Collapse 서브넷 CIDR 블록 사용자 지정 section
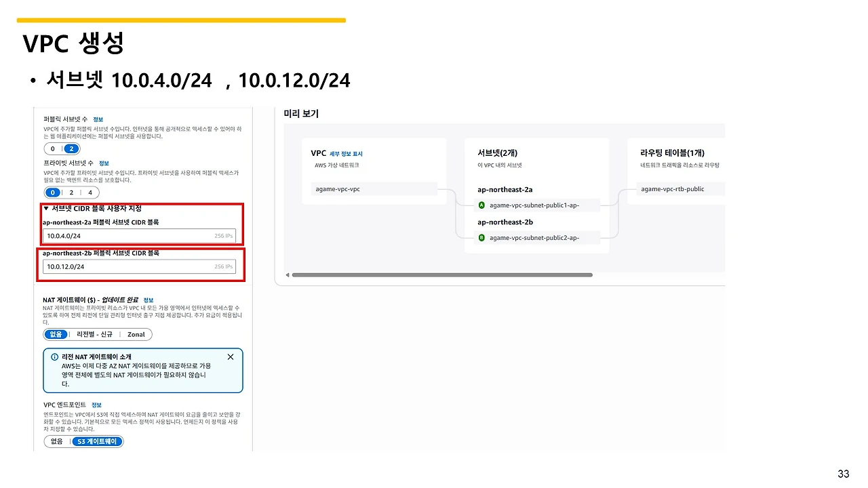 click(x=92, y=208)
